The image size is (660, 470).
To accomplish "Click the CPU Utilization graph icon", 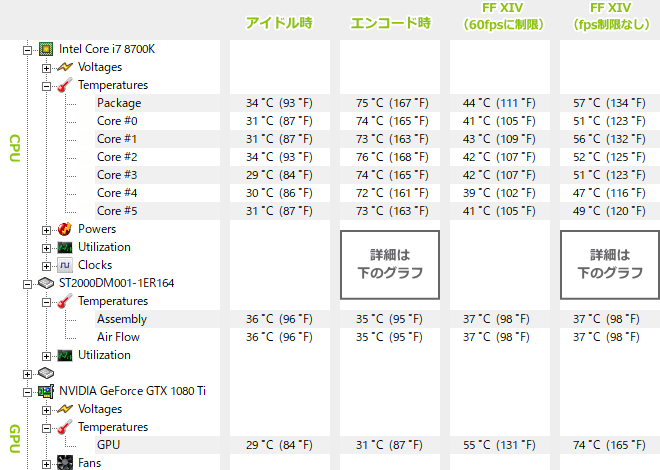I will point(65,247).
